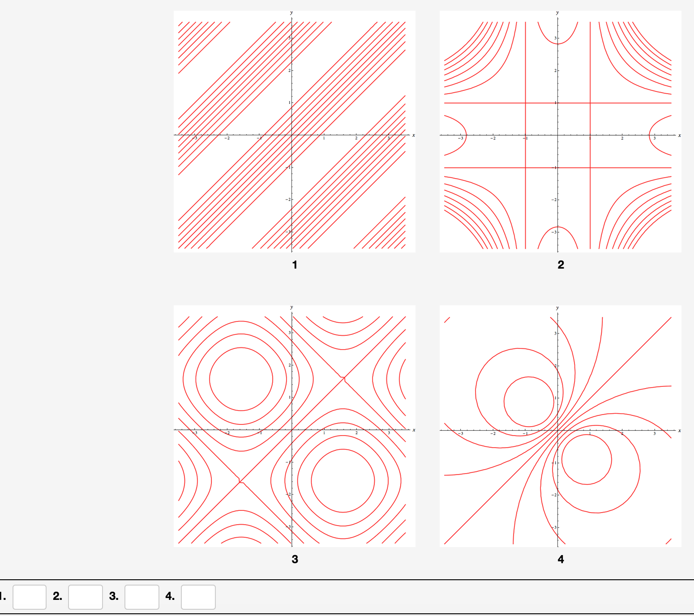Focus the answer box labeled 3.
The image size is (694, 616).
pyautogui.click(x=141, y=597)
